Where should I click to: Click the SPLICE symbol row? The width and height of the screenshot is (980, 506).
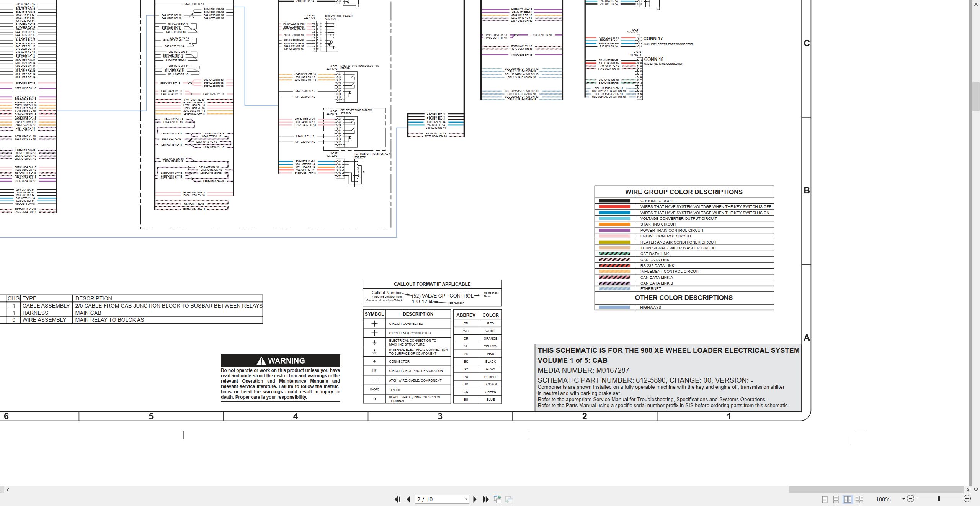(x=407, y=390)
